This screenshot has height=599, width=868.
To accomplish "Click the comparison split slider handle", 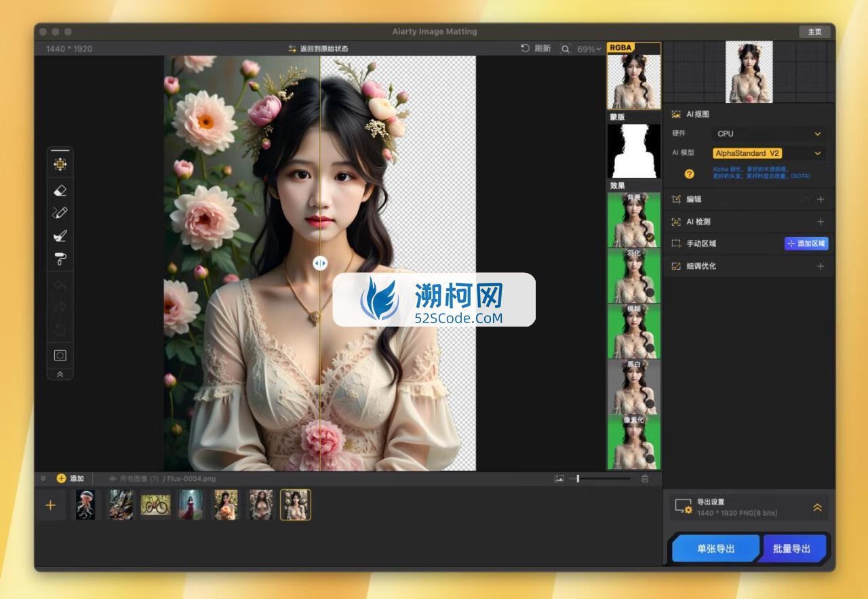I will 320,263.
